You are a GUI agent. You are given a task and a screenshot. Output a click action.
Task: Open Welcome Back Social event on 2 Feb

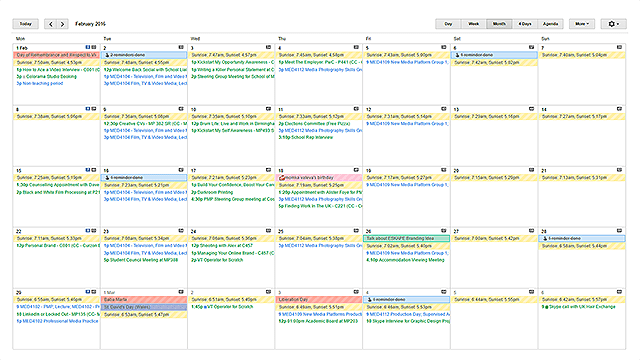[145, 69]
